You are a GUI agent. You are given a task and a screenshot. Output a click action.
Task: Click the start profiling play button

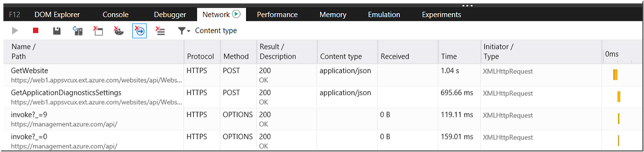(x=15, y=31)
